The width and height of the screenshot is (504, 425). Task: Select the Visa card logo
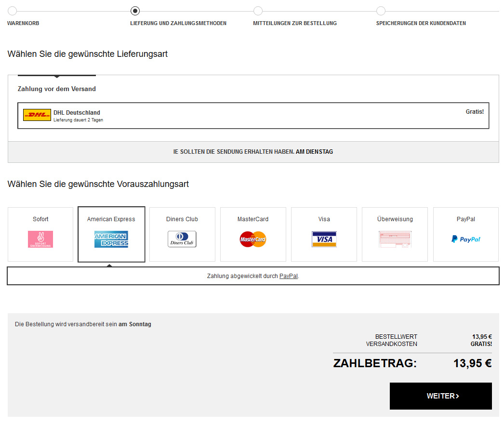[324, 239]
